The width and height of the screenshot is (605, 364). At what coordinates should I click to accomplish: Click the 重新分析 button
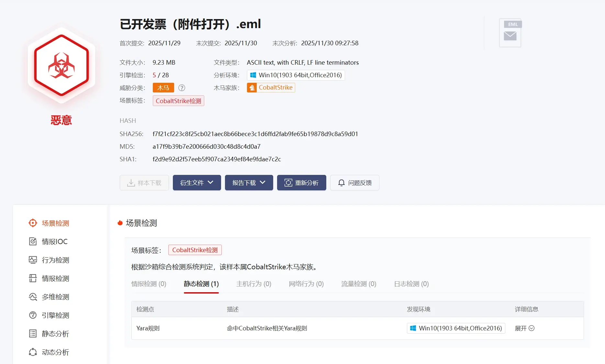(301, 183)
